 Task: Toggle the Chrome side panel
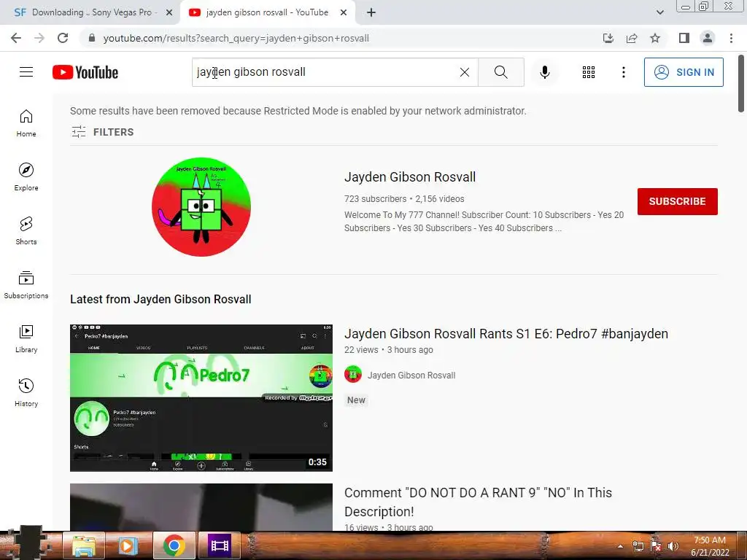coord(684,38)
